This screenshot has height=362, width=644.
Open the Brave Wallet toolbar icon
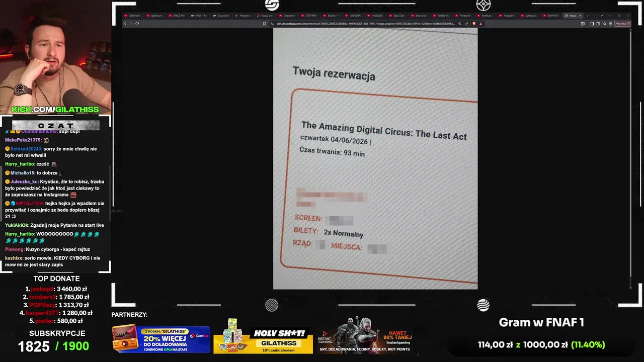point(598,24)
